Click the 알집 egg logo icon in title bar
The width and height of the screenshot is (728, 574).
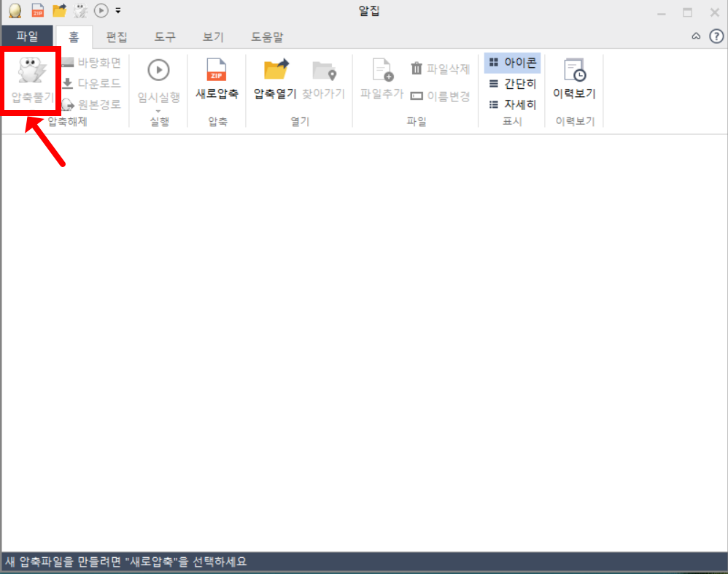[15, 10]
